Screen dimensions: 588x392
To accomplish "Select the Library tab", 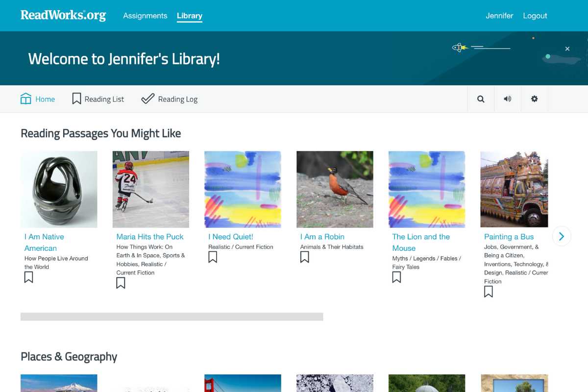I will pos(190,16).
